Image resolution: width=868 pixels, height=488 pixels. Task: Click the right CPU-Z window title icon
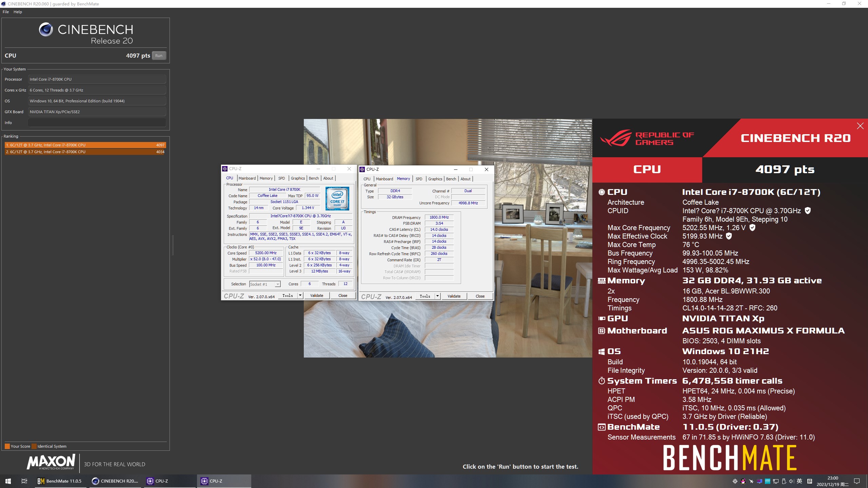point(362,169)
